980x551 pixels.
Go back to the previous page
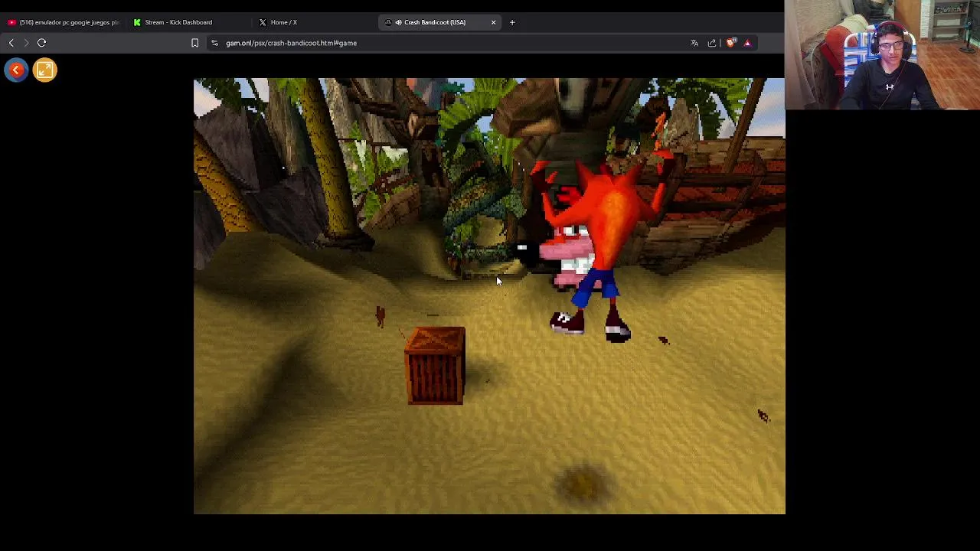coord(11,43)
